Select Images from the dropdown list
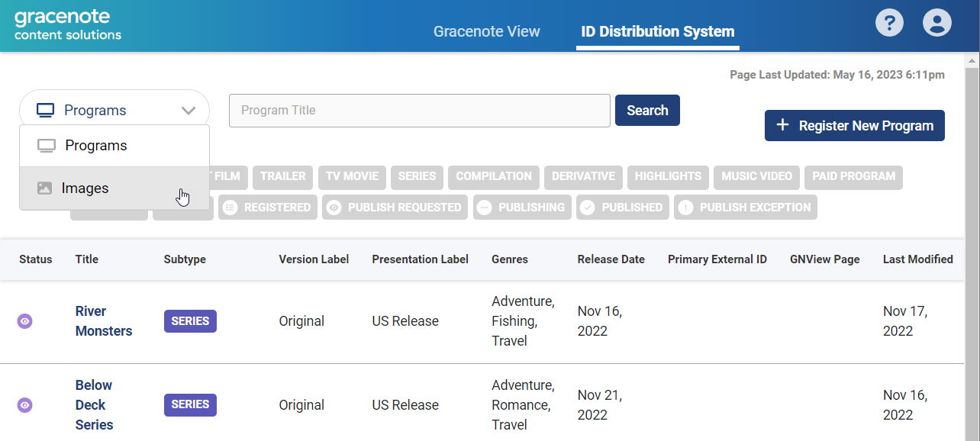Screen dimensions: 980x441 [85, 188]
